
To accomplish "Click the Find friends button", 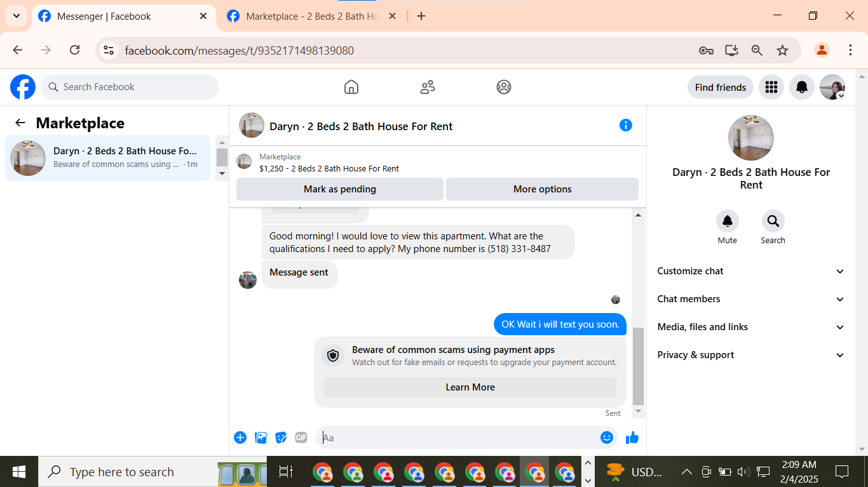I will (721, 87).
